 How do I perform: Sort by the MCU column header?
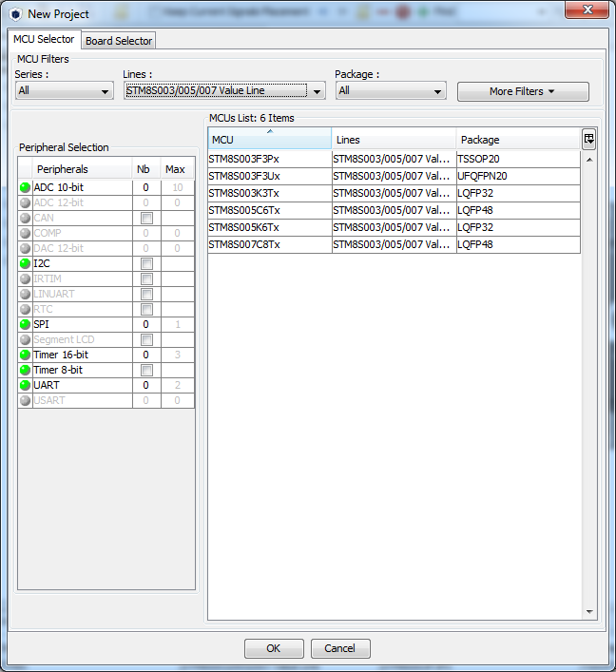point(270,139)
